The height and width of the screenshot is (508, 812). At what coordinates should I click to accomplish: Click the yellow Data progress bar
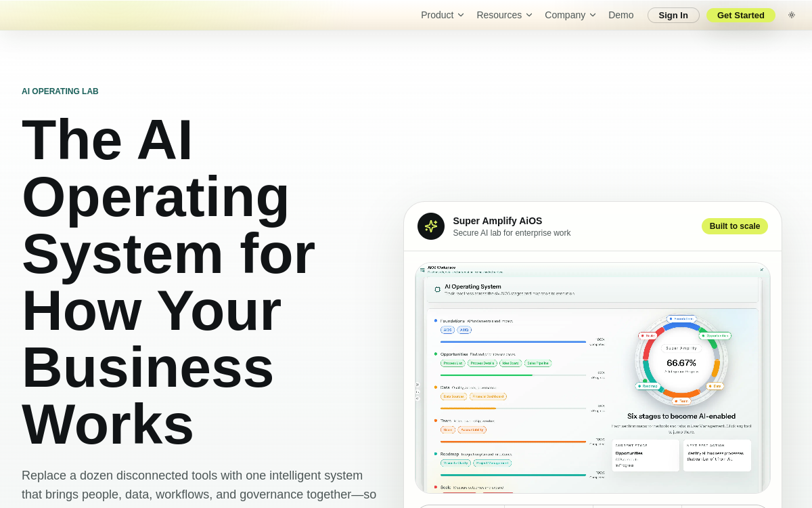click(x=513, y=408)
